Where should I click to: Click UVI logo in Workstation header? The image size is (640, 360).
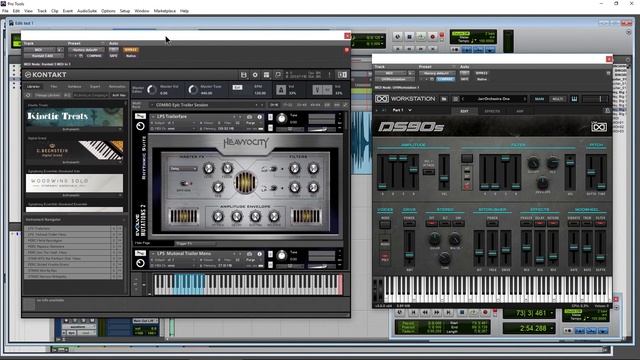[x=382, y=99]
